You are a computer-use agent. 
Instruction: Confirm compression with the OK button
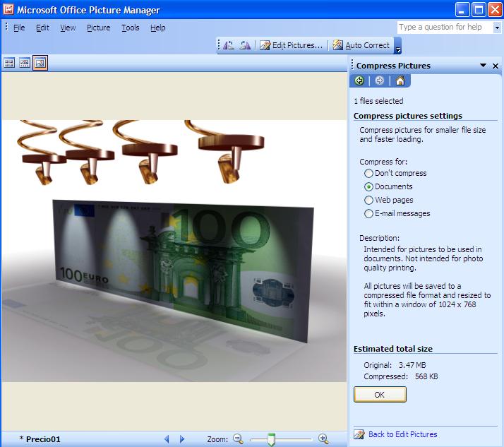pyautogui.click(x=380, y=395)
